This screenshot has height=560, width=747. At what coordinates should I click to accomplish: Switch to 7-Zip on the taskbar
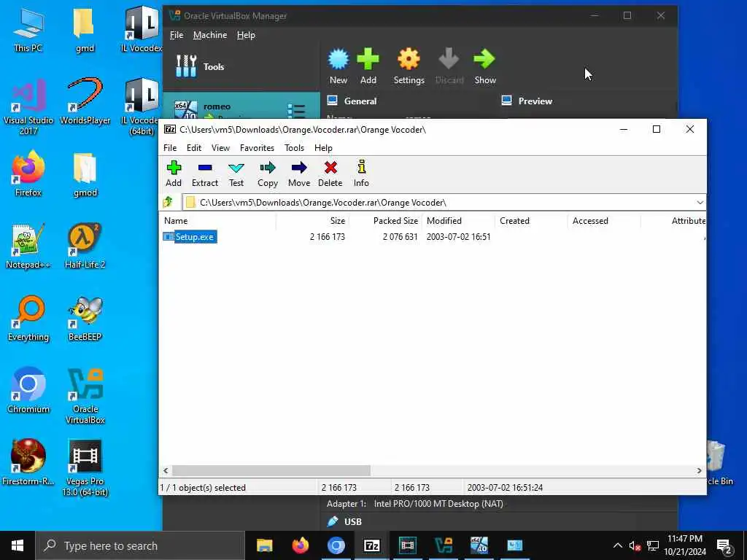coord(371,545)
